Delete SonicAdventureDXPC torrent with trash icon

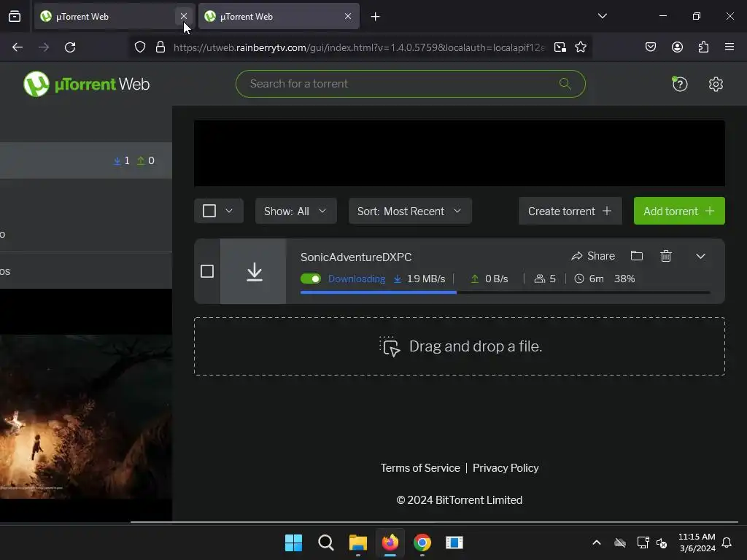coord(666,256)
